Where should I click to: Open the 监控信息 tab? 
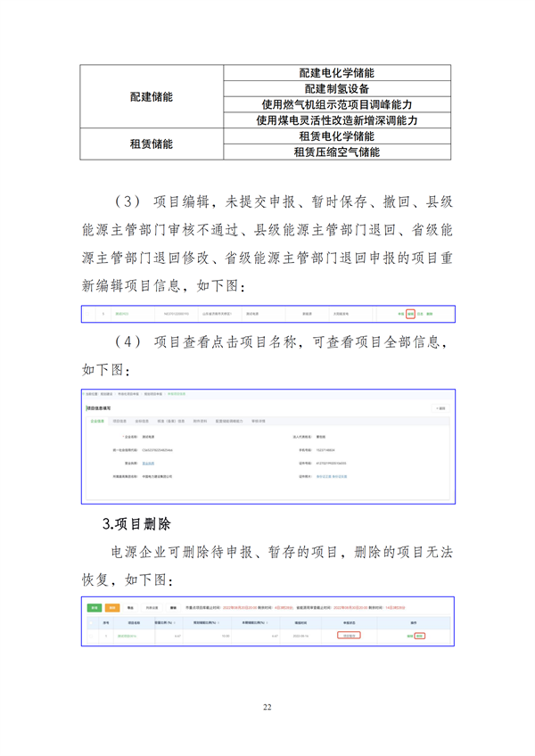click(x=142, y=420)
